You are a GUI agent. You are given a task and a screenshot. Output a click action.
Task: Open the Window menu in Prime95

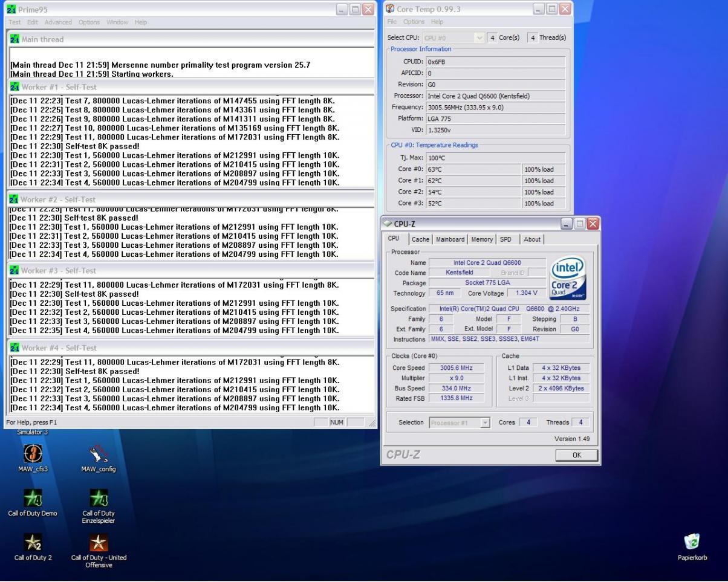coord(117,22)
